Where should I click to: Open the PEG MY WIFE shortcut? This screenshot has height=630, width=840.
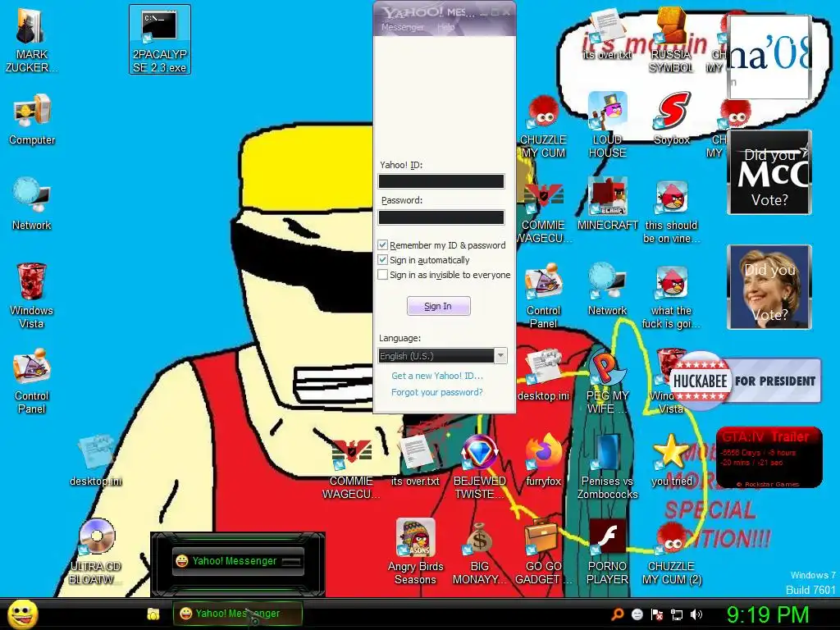pyautogui.click(x=607, y=381)
